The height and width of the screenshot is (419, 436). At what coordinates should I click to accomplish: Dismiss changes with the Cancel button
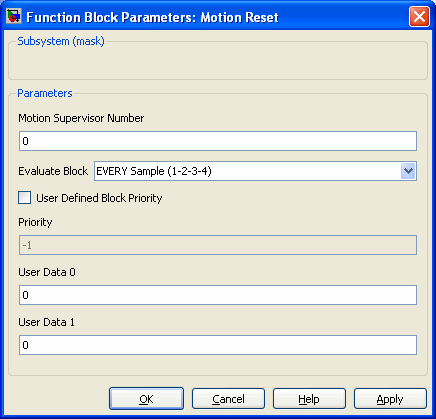pyautogui.click(x=228, y=399)
